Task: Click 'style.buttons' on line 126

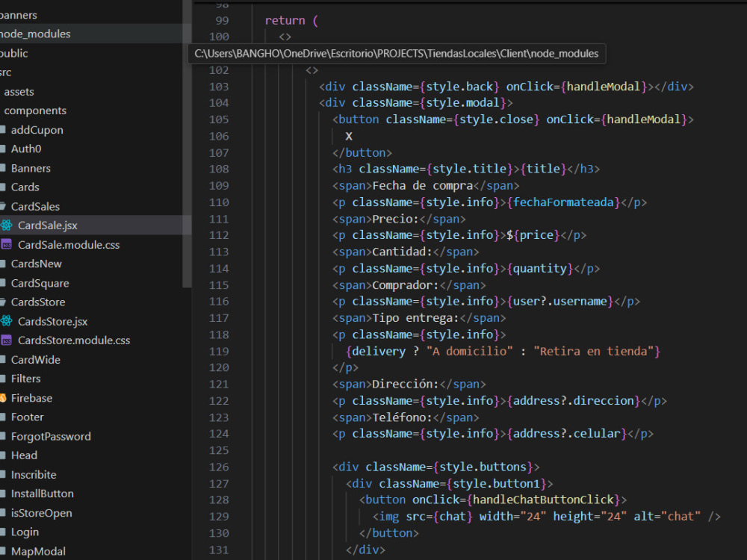Action: tap(482, 467)
